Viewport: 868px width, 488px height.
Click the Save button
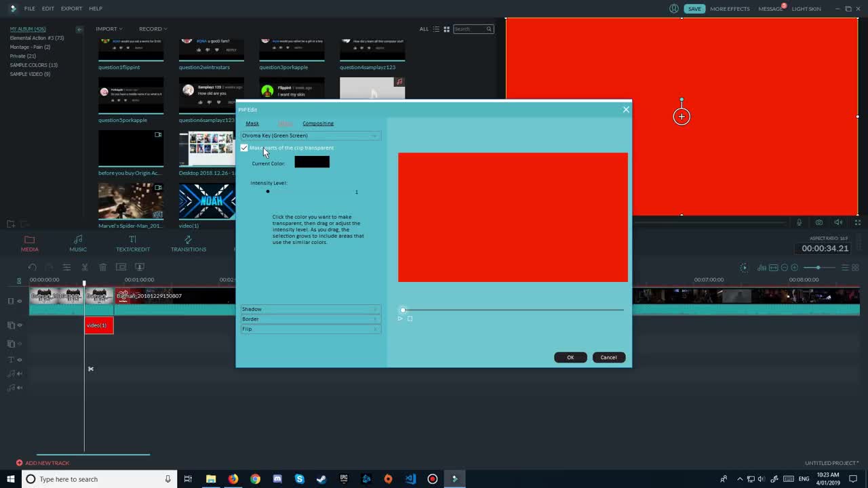(694, 9)
